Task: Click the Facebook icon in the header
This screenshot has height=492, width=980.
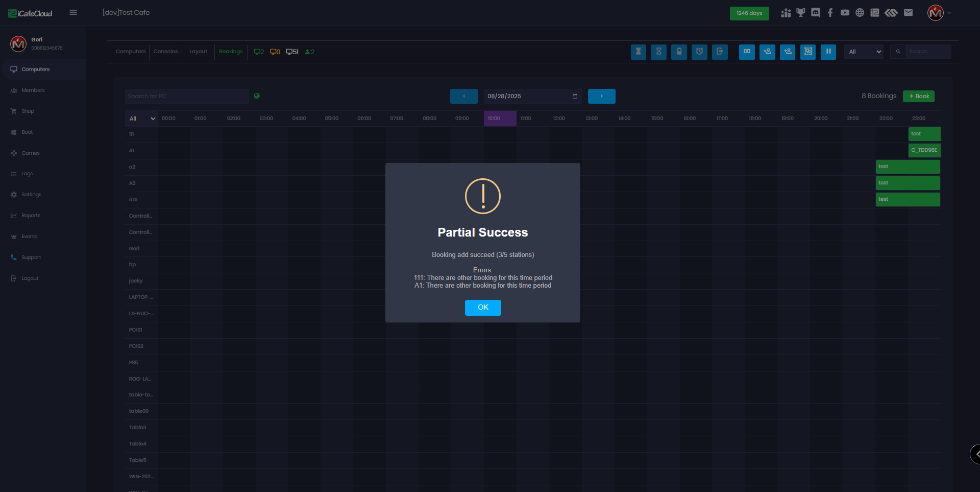Action: coord(830,13)
